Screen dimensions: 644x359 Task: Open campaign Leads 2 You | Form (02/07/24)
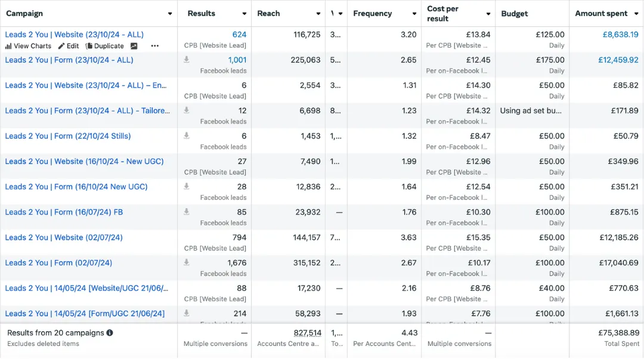(58, 263)
